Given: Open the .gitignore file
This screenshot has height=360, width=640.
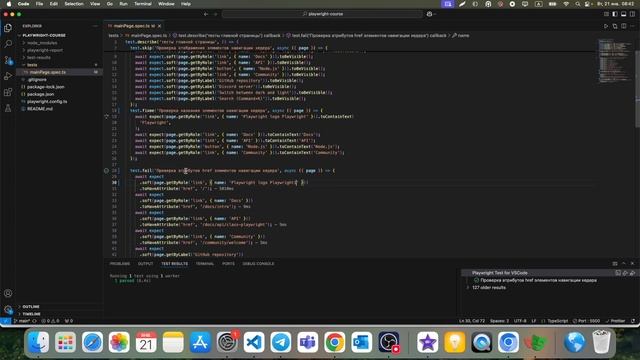Looking at the screenshot, I should 37,80.
